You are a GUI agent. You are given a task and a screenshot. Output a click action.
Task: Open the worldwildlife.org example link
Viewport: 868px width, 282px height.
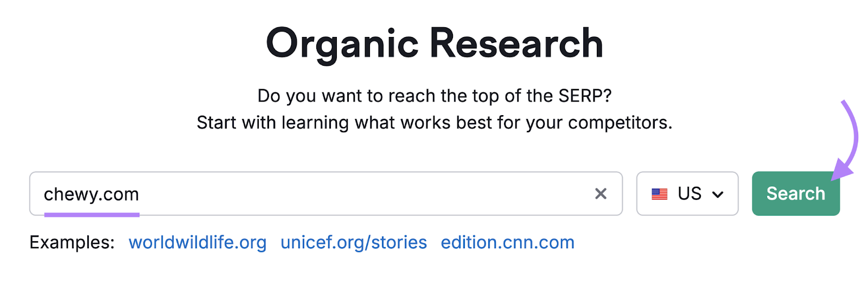(x=197, y=242)
